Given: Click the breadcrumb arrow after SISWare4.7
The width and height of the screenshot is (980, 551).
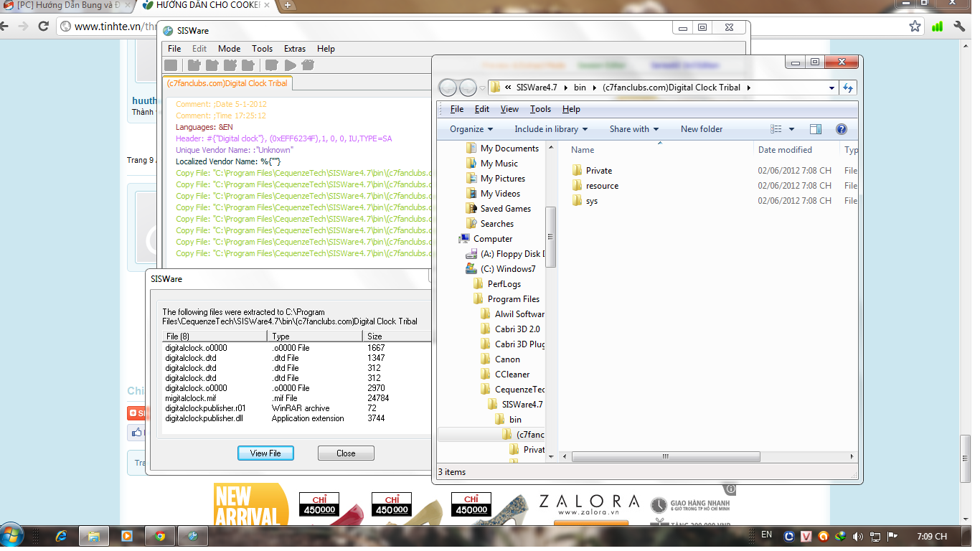Looking at the screenshot, I should click(565, 88).
